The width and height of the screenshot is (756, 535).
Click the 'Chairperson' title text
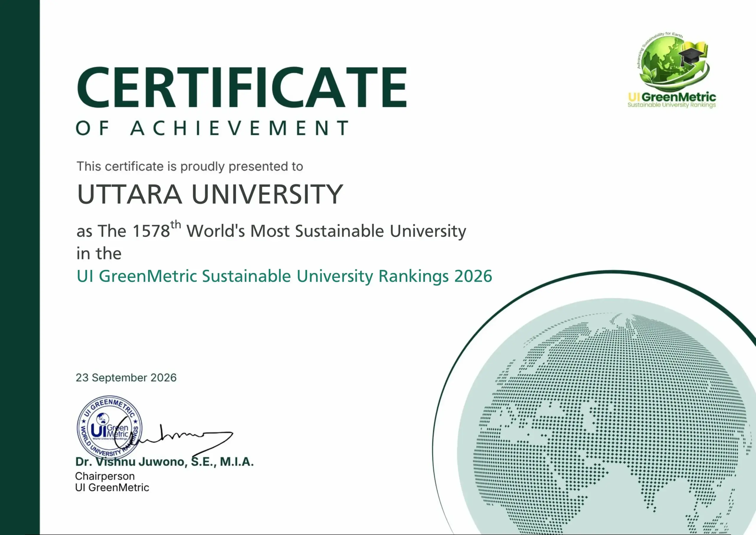(x=105, y=477)
